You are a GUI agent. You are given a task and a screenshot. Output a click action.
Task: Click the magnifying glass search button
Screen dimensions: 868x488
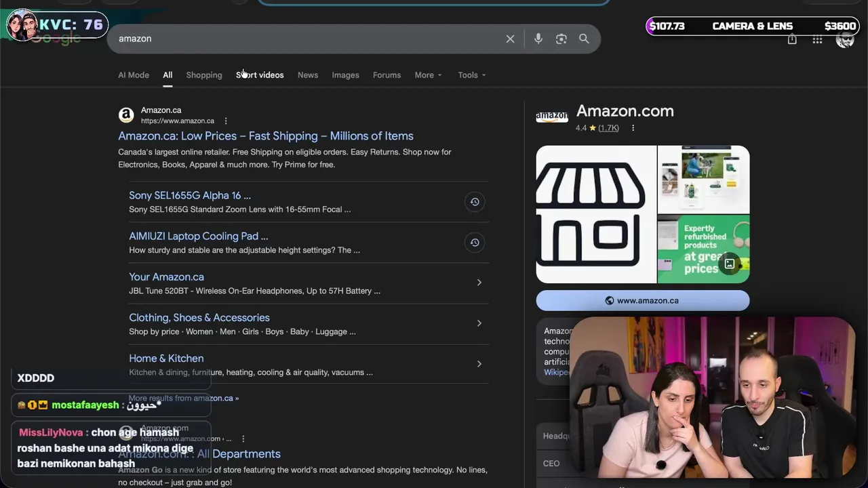[584, 39]
